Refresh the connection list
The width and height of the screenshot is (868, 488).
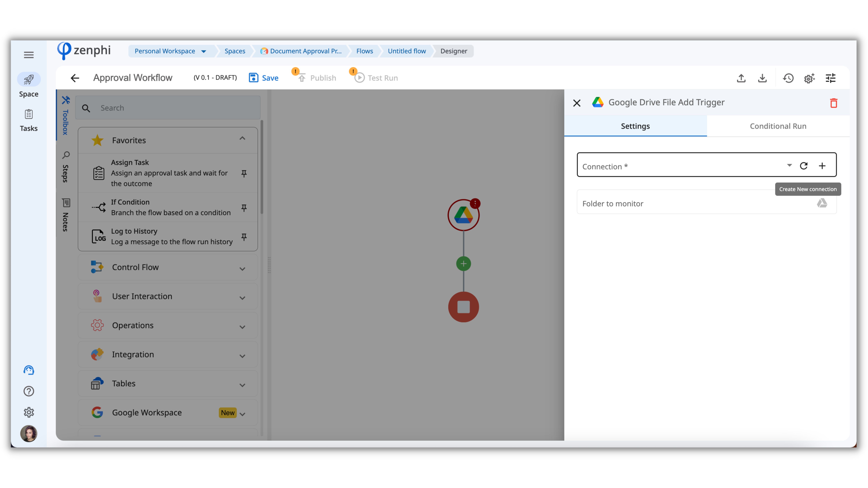(804, 166)
